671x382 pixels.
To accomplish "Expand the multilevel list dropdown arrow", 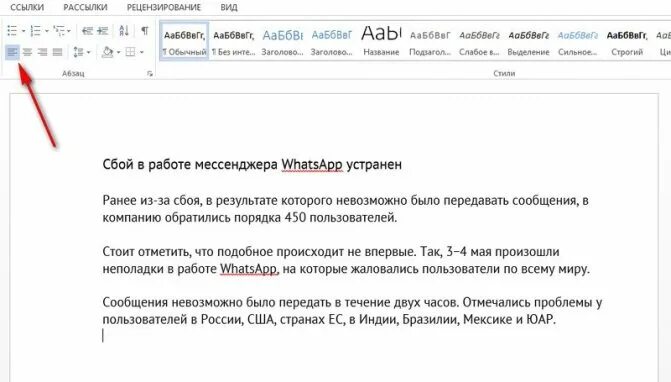I will pos(68,31).
